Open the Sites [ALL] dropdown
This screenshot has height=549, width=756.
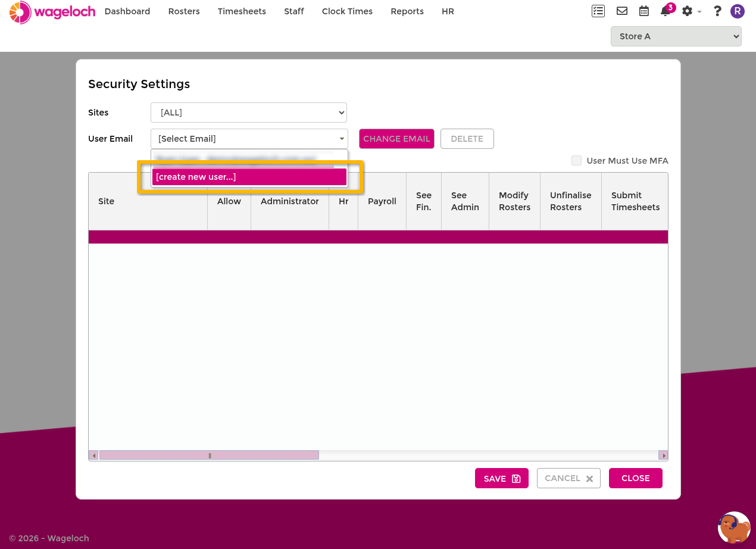click(249, 113)
